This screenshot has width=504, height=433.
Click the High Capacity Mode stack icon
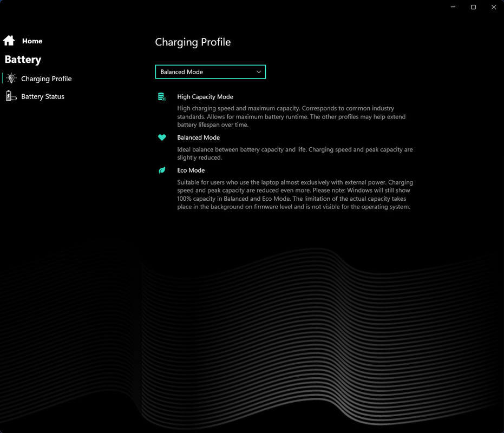[162, 96]
